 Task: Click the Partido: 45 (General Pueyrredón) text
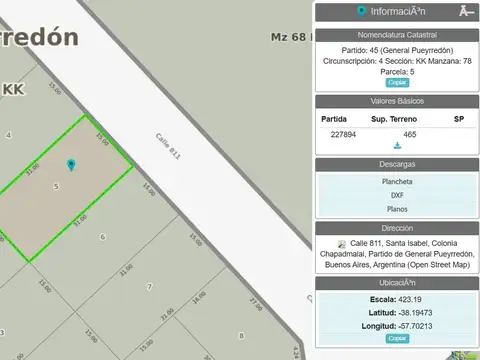point(397,50)
